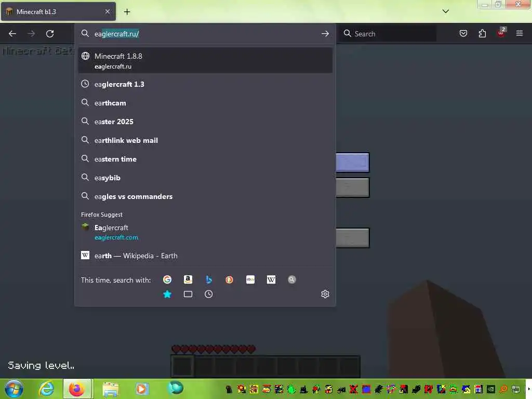Viewport: 532px width, 399px height.
Task: Close the Minecraft b1.3 tab
Action: tap(108, 11)
